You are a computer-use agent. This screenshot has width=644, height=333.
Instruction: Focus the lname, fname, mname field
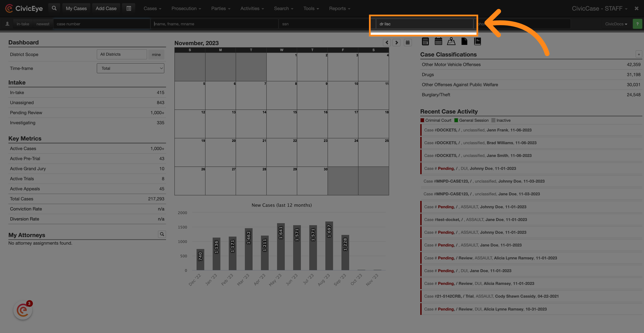pos(214,24)
